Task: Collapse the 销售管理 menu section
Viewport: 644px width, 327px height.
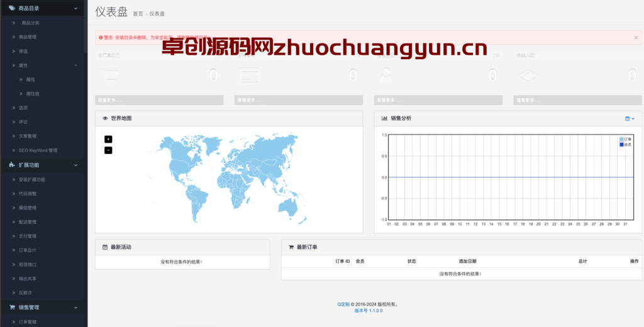Action: 75,308
